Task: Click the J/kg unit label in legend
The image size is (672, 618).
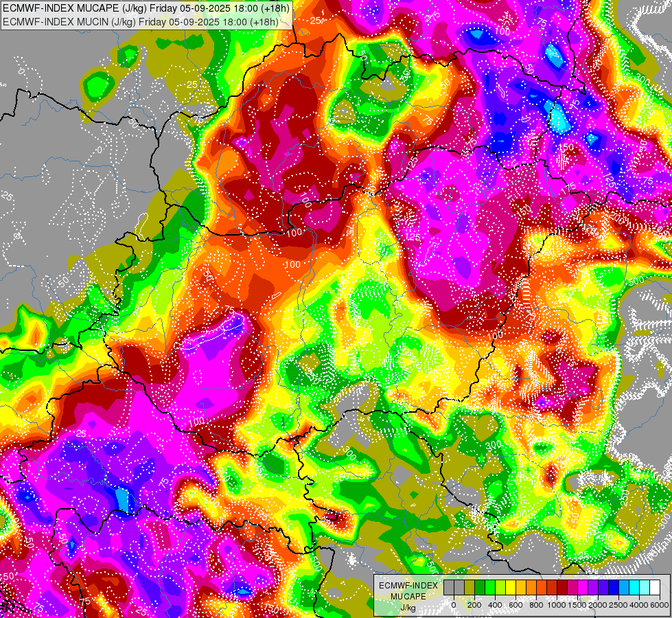Action: coord(408,608)
